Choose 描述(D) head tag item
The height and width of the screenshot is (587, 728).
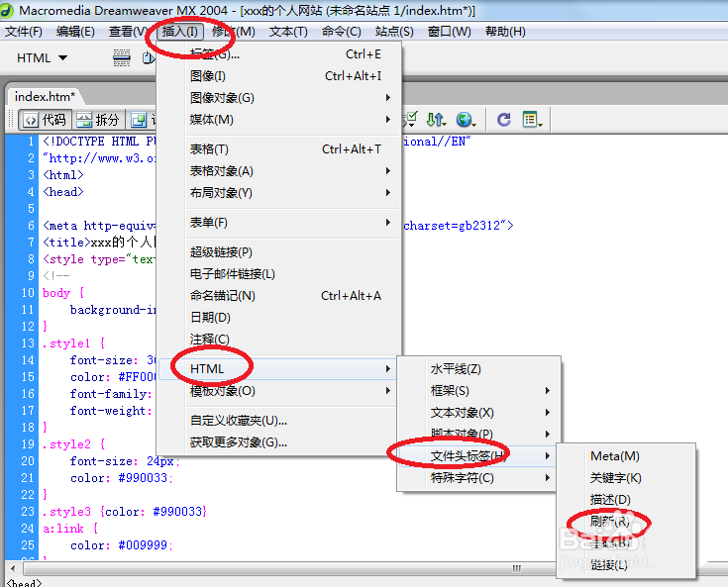tap(626, 499)
